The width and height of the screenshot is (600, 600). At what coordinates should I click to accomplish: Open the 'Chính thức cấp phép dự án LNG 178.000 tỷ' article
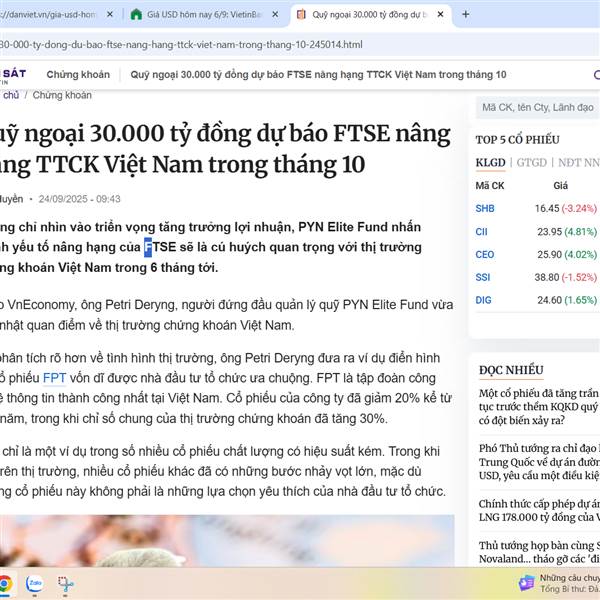(539, 510)
